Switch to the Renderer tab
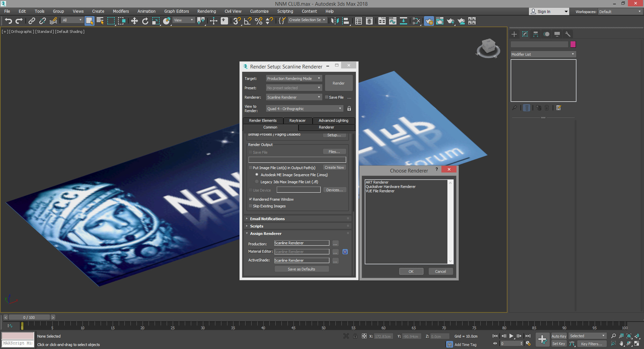Image resolution: width=644 pixels, height=349 pixels. click(326, 127)
